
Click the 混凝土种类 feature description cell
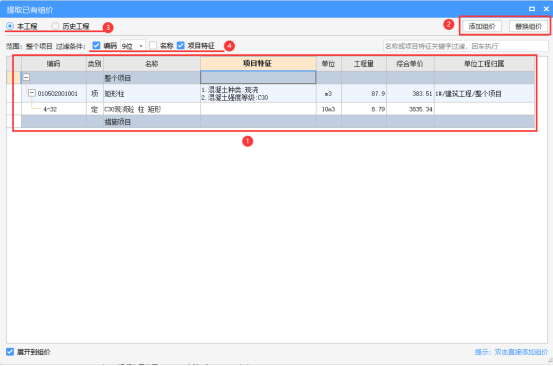point(258,93)
